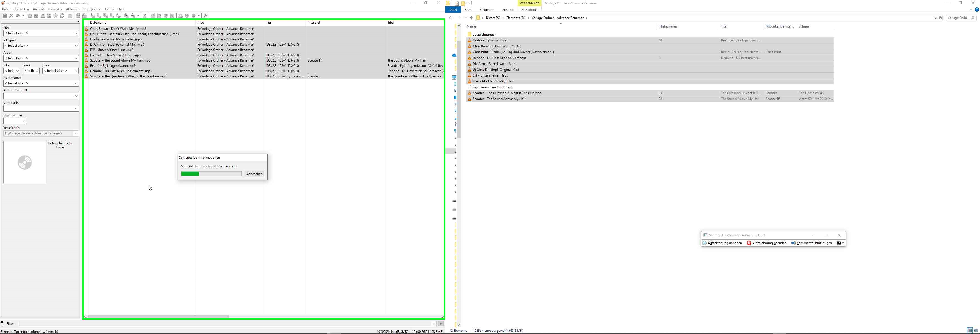
Task: Open the Konverter menu
Action: tap(55, 9)
